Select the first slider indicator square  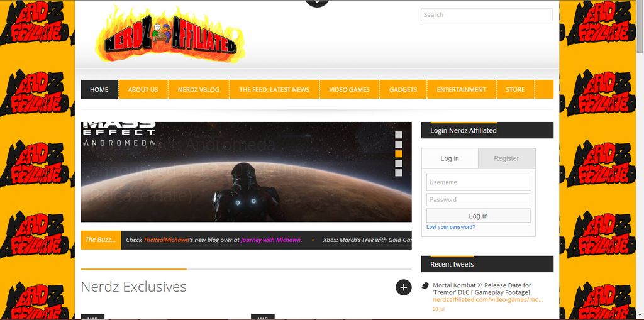point(398,135)
